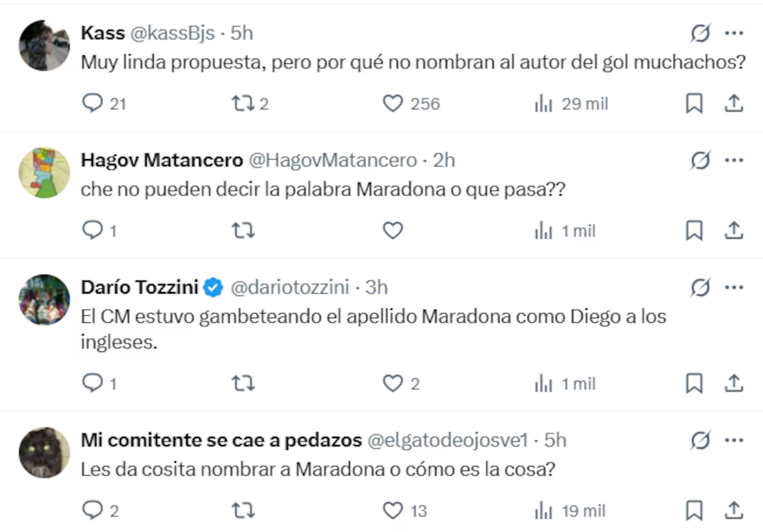Screen dimensions: 763x532
Task: Open more options on Darío Tozzini's tweet
Action: pyautogui.click(x=734, y=288)
